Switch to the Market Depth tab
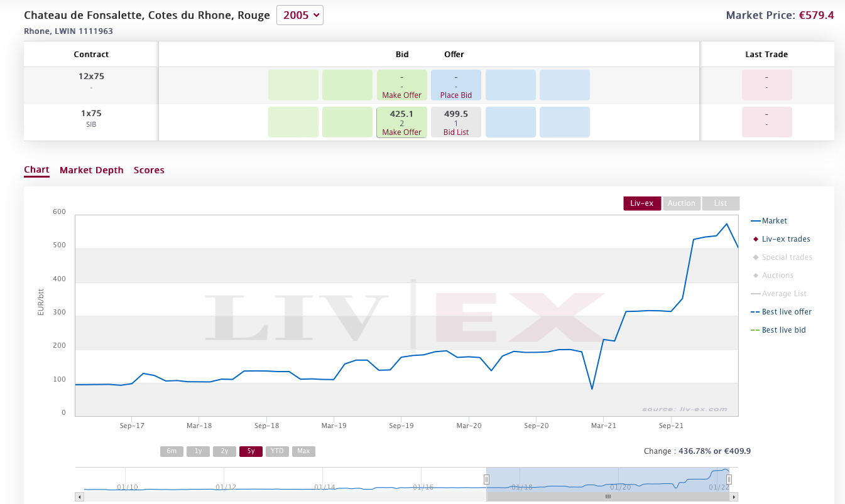 [x=92, y=170]
